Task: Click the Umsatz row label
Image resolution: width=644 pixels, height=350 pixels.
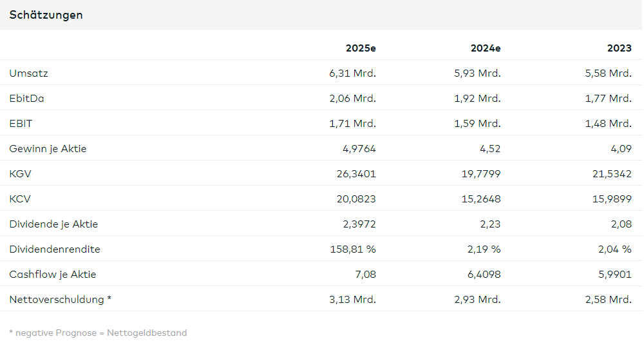Action: coord(29,73)
